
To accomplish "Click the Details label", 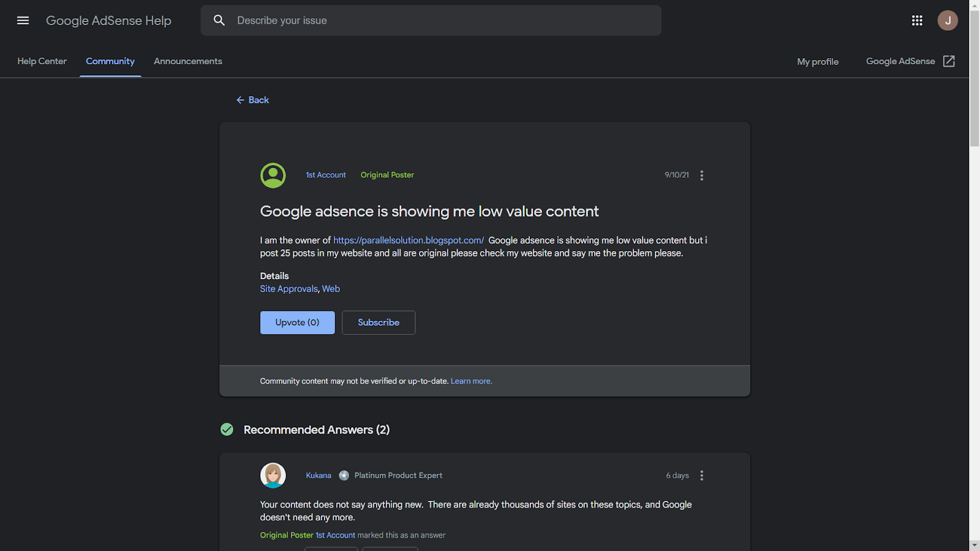I will 274,276.
